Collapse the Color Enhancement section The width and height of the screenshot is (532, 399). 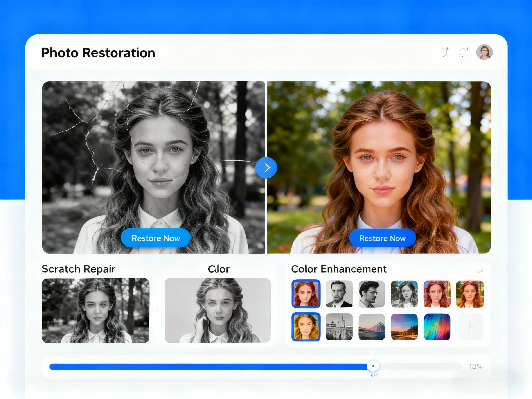480,271
